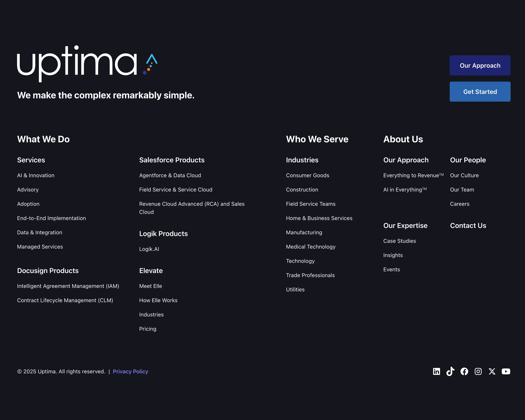
Task: Click the Elevate heading
Action: tap(151, 270)
